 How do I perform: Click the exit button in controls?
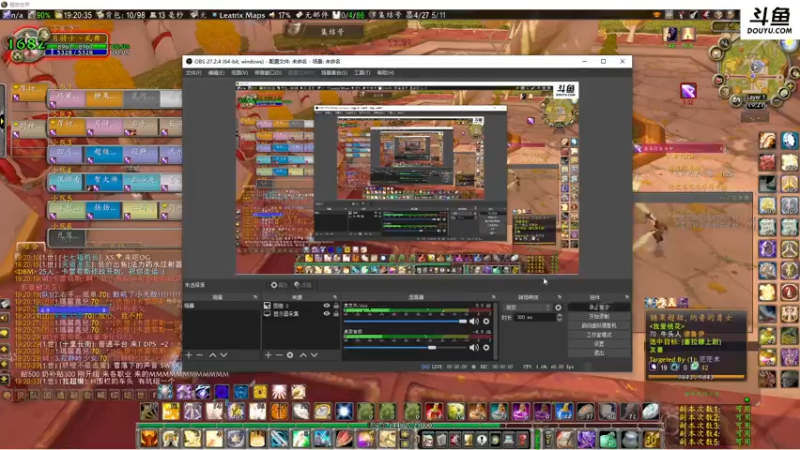tap(599, 353)
